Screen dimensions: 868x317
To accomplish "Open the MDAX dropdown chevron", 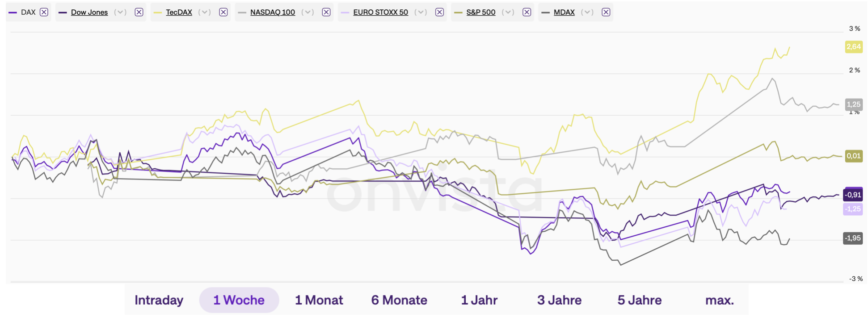I will point(587,12).
